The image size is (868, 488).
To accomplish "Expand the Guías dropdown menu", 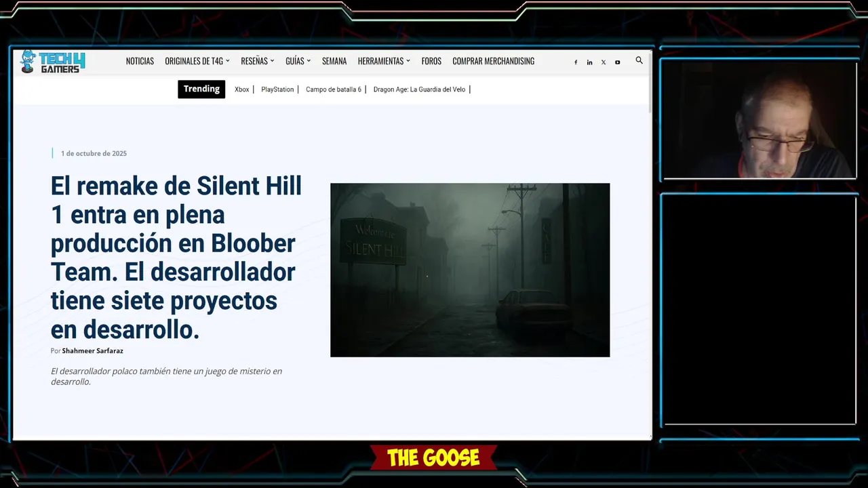I will (x=298, y=61).
